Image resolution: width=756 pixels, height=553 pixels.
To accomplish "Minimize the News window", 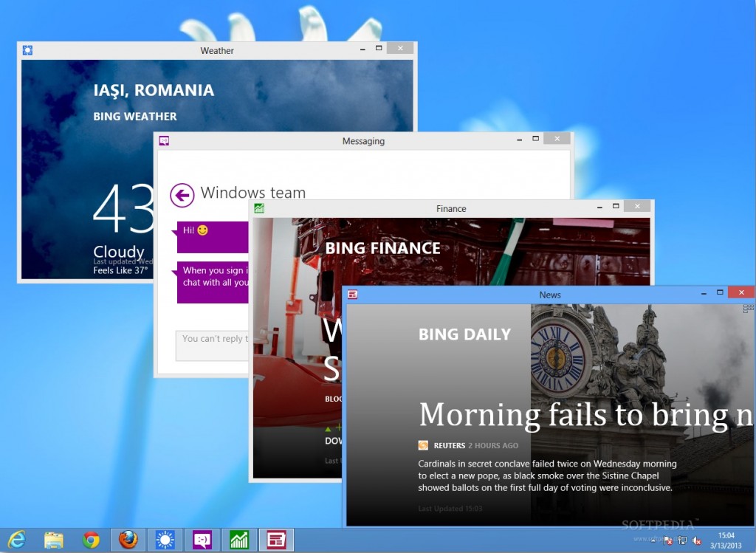I will coord(704,292).
